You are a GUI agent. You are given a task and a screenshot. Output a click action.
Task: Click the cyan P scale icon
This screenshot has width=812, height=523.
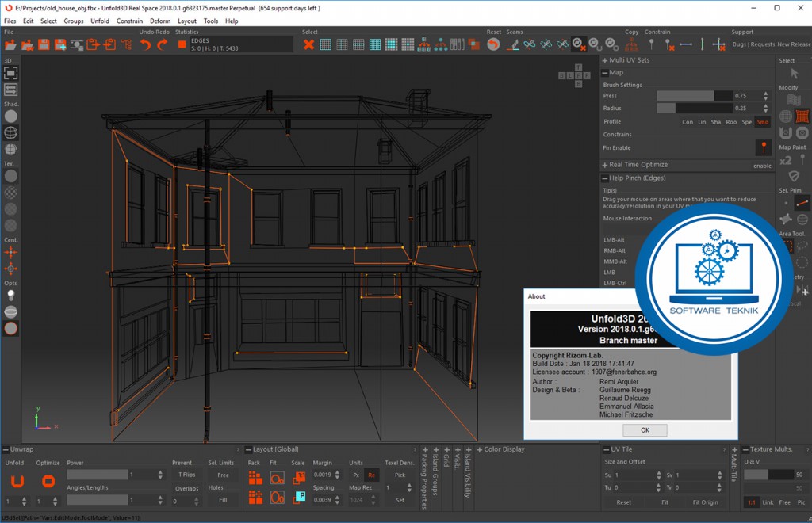(299, 498)
